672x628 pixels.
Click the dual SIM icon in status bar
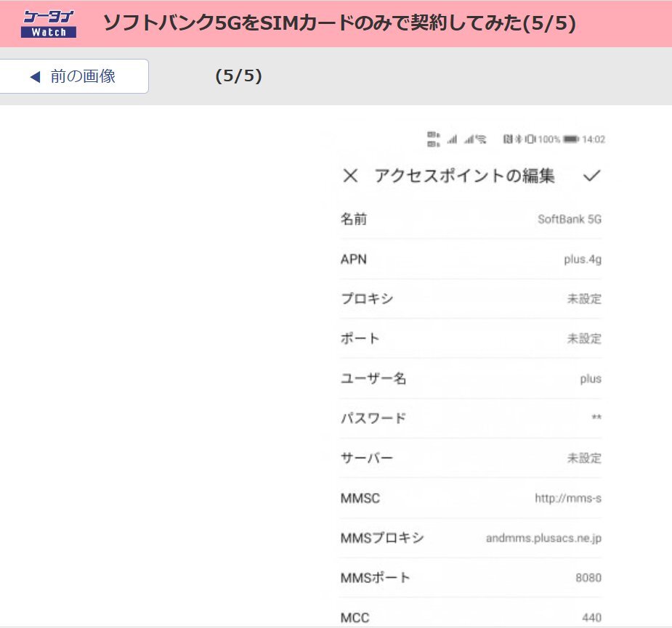coord(433,139)
